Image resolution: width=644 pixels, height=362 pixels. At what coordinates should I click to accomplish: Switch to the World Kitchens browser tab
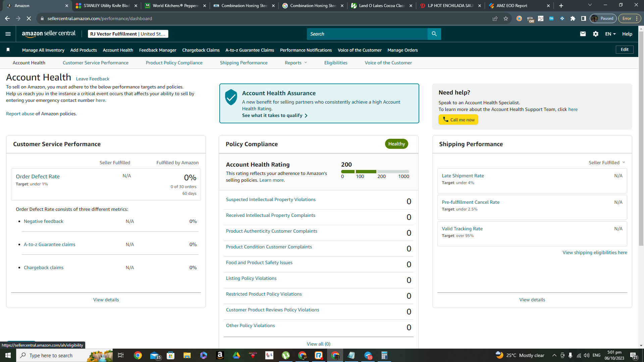175,6
